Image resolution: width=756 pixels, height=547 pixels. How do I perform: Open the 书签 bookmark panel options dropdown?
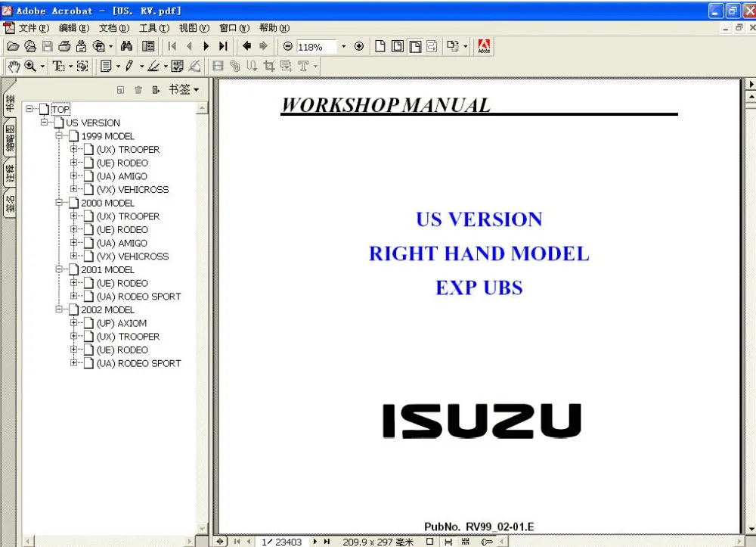[184, 90]
